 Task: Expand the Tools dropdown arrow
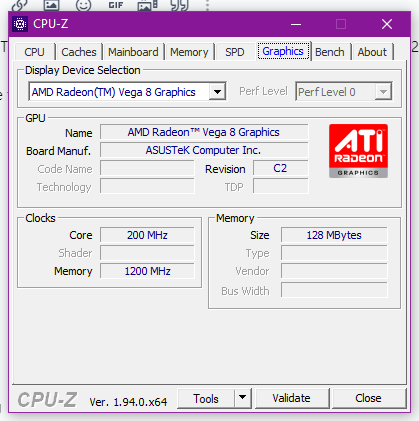pyautogui.click(x=243, y=398)
